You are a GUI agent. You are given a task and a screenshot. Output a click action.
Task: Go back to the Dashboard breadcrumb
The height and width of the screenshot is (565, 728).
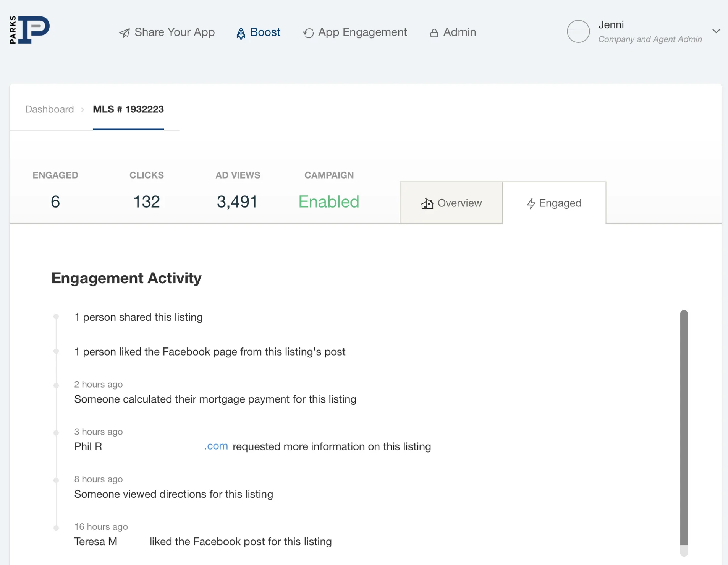click(50, 109)
